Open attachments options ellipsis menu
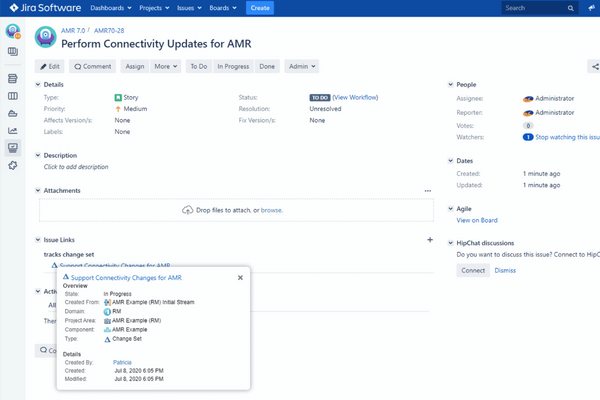The width and height of the screenshot is (600, 400). tap(427, 191)
